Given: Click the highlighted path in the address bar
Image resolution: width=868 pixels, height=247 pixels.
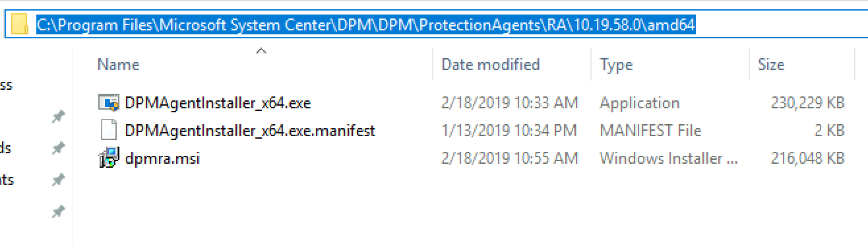Looking at the screenshot, I should click(x=366, y=25).
